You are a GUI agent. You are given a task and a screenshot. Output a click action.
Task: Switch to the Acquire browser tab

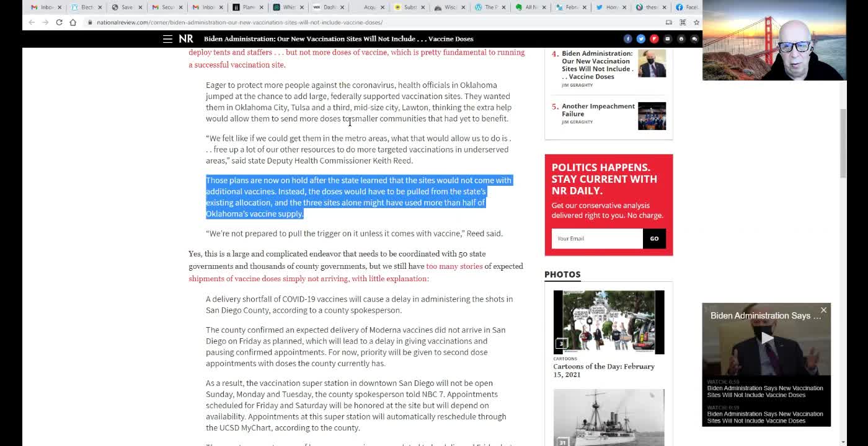369,7
